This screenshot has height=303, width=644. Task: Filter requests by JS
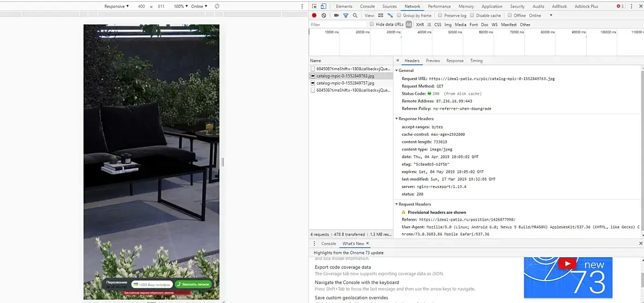click(x=429, y=25)
